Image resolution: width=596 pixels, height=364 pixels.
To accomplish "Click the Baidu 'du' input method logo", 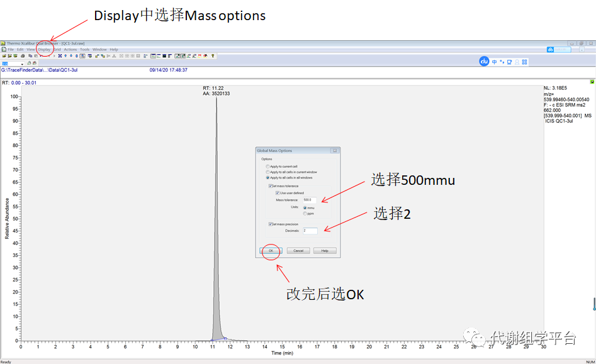I will 484,62.
